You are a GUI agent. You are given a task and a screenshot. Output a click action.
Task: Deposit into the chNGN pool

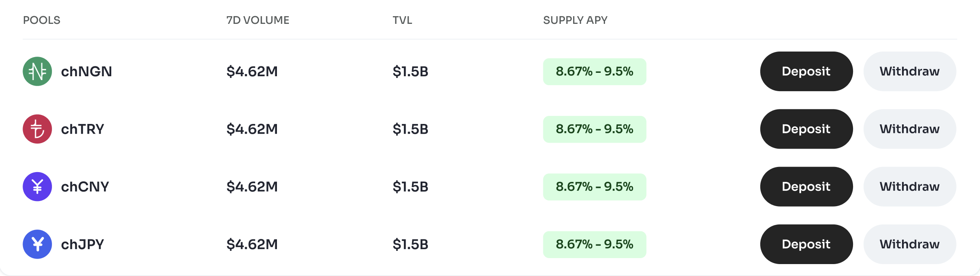[806, 71]
